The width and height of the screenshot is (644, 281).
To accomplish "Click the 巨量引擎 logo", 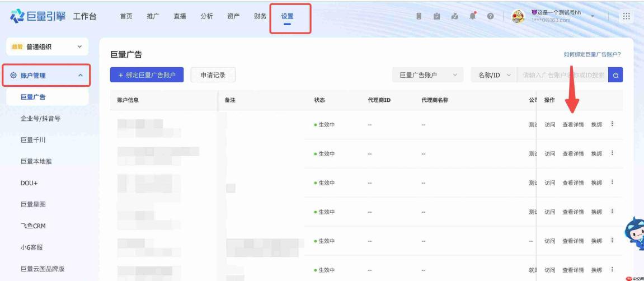I will (x=38, y=16).
